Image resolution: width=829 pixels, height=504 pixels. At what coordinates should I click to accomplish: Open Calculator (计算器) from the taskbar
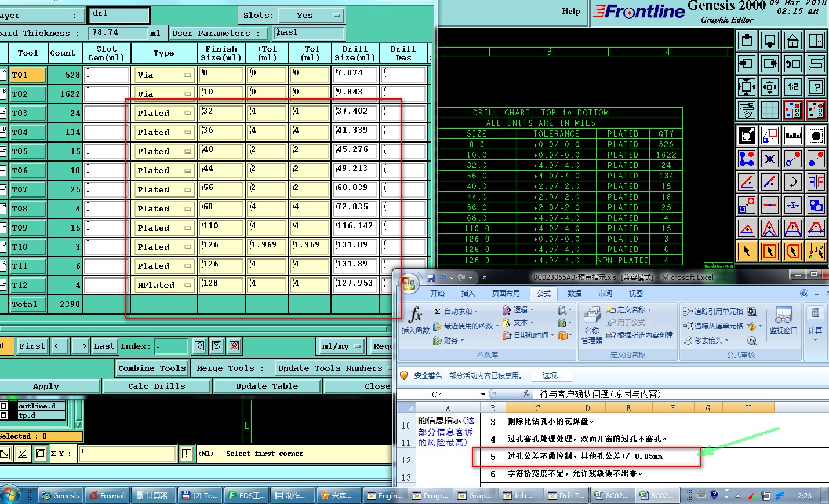(x=152, y=495)
